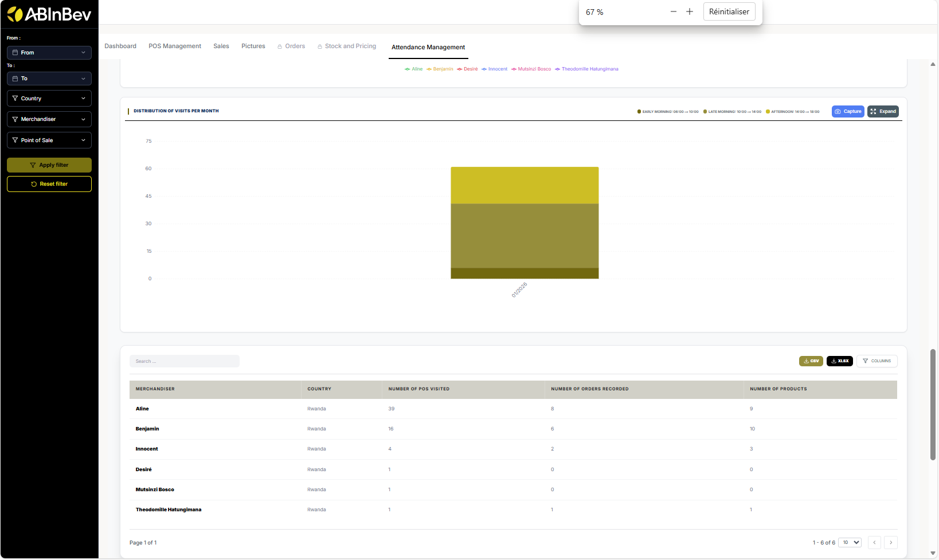Image resolution: width=939 pixels, height=560 pixels.
Task: Open the Merchandiser filter dropdown
Action: [x=49, y=119]
